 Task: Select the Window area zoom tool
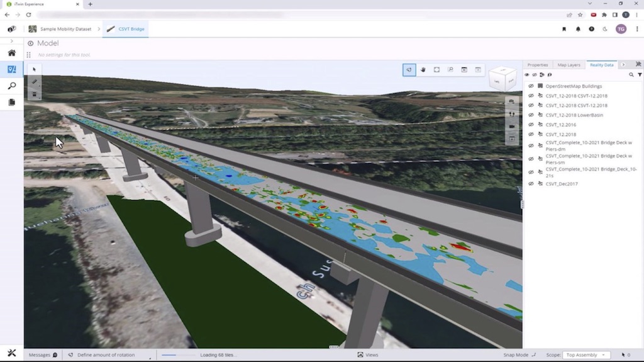pos(450,70)
